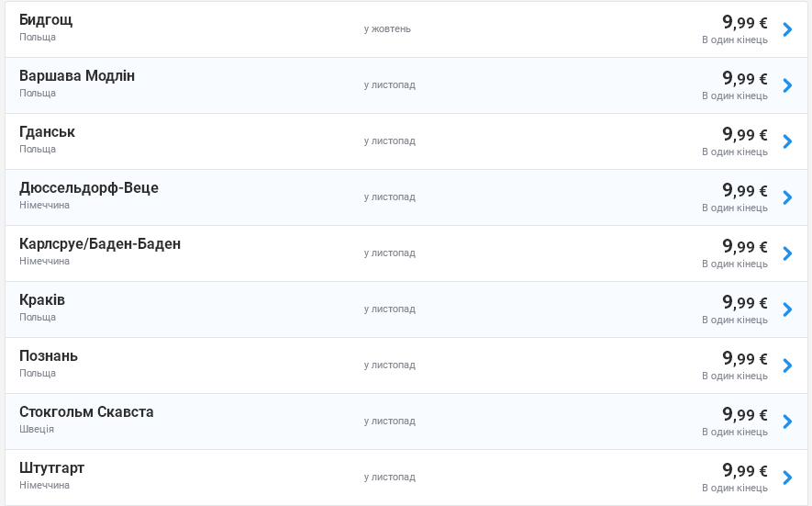The image size is (812, 506).
Task: Open Краків flight via the chevron
Action: click(787, 309)
